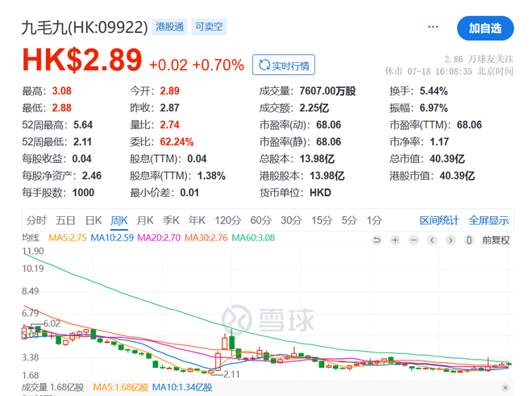Click the MA10:2.59 indicator label

112,238
